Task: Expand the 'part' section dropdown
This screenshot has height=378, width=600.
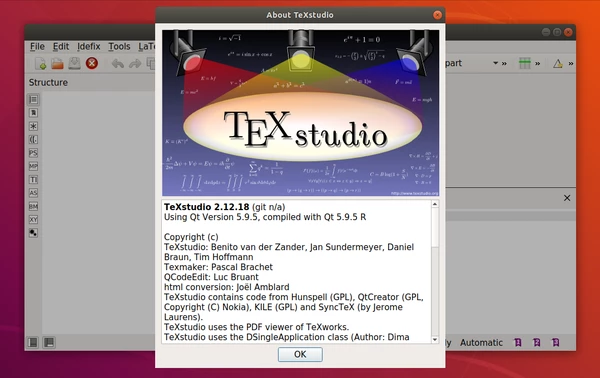Action: tap(495, 63)
